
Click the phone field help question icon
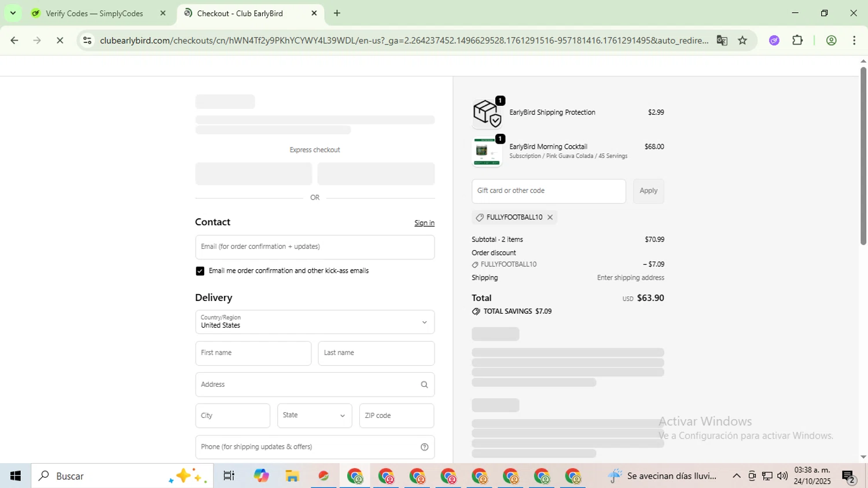[424, 447]
